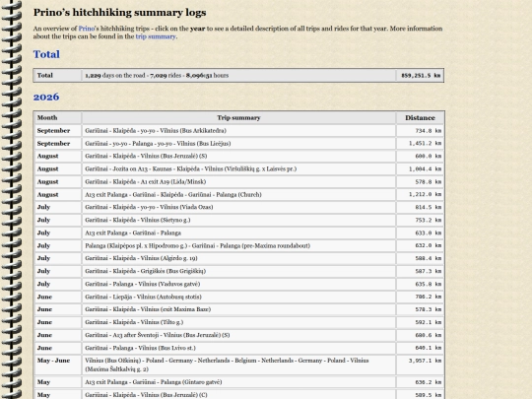Select the Vaduvos gatvė trip row
This screenshot has width=532, height=399.
click(238, 284)
